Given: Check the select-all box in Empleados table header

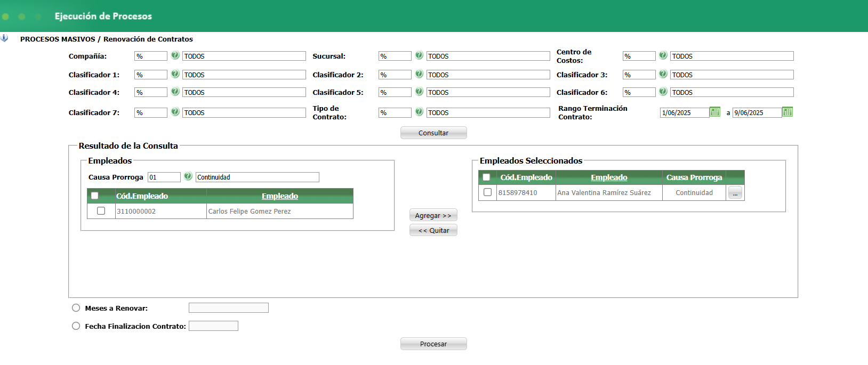Looking at the screenshot, I should 95,196.
